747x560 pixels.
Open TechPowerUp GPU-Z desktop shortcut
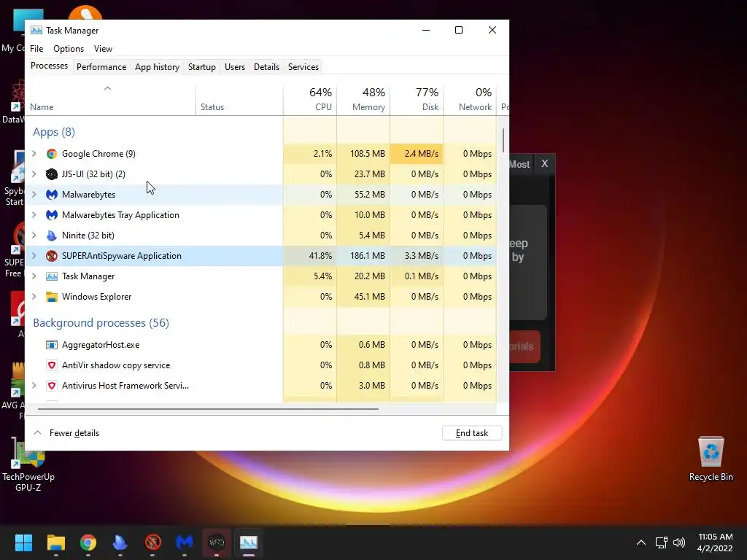coord(28,464)
